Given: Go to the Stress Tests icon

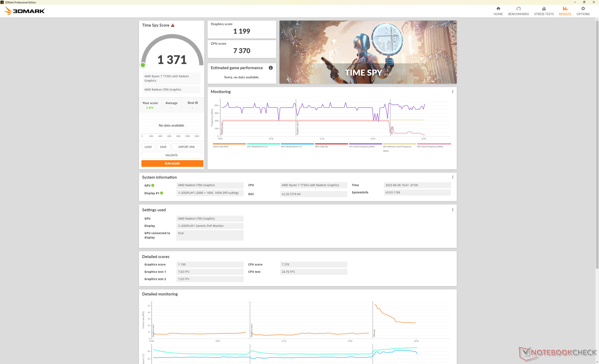Looking at the screenshot, I should click(543, 9).
